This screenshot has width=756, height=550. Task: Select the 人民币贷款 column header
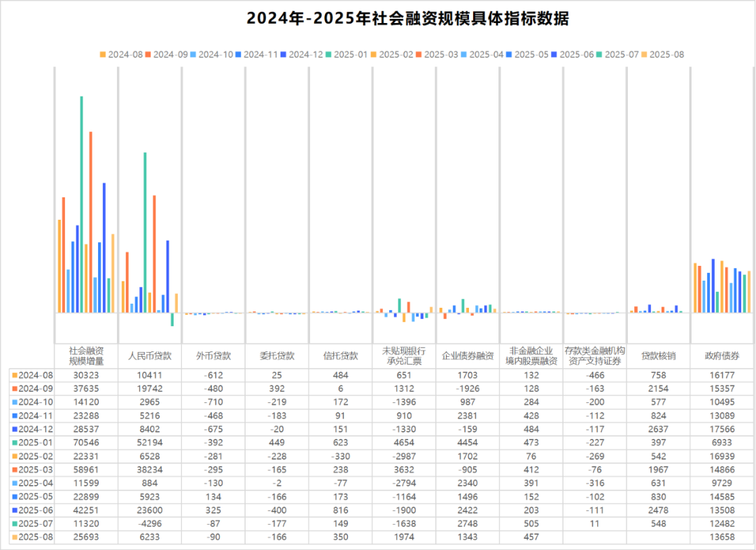(x=149, y=355)
